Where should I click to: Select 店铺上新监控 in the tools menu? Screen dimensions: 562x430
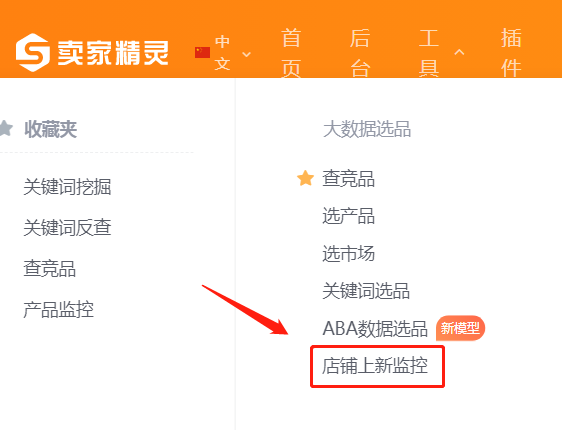(x=375, y=366)
